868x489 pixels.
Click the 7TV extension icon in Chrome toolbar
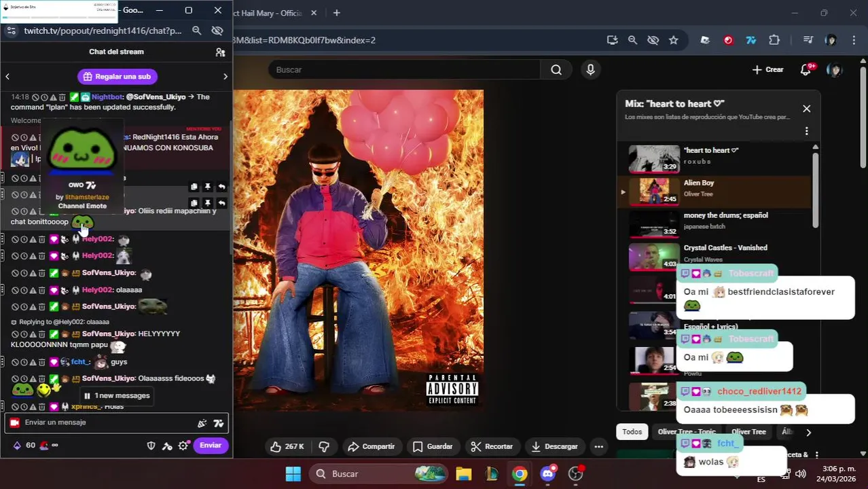pos(751,40)
